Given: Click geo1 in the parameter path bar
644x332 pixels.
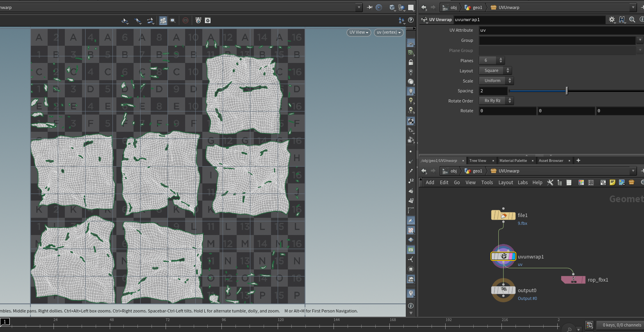Looking at the screenshot, I should pos(477,7).
